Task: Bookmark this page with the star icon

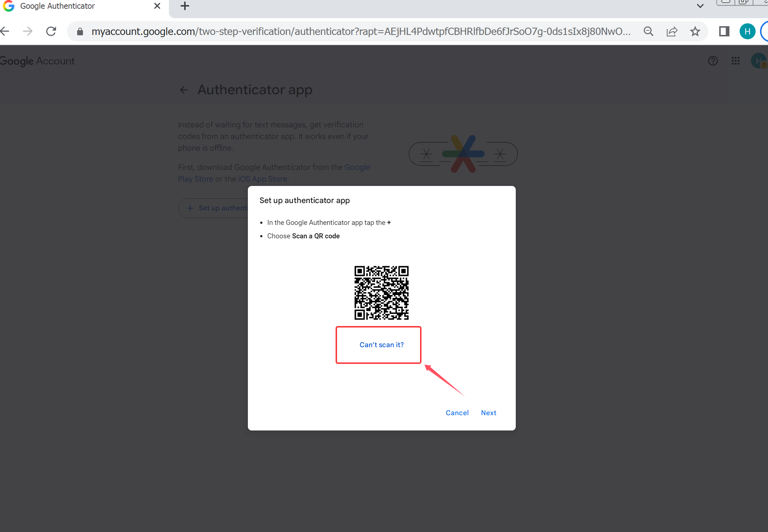Action: [695, 31]
